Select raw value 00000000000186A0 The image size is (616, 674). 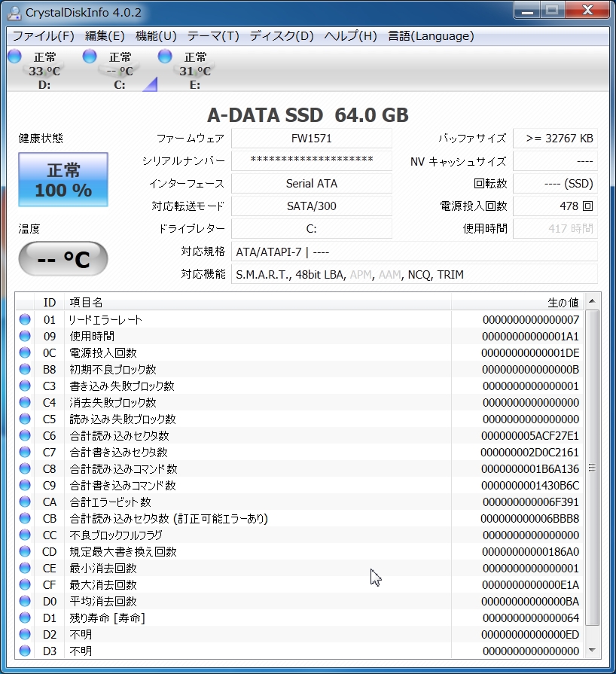530,551
